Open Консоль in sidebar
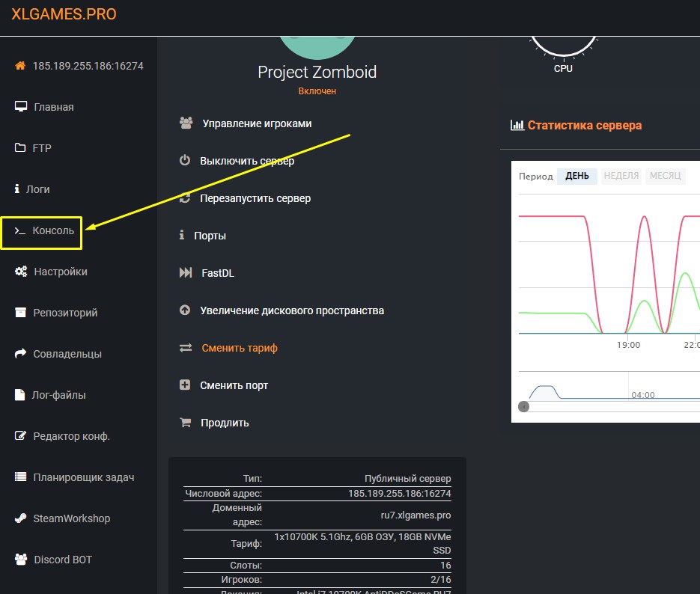The image size is (700, 594). (53, 230)
